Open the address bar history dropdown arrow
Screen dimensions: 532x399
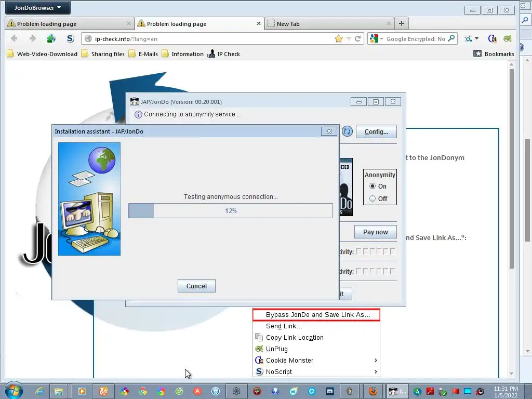tap(349, 38)
